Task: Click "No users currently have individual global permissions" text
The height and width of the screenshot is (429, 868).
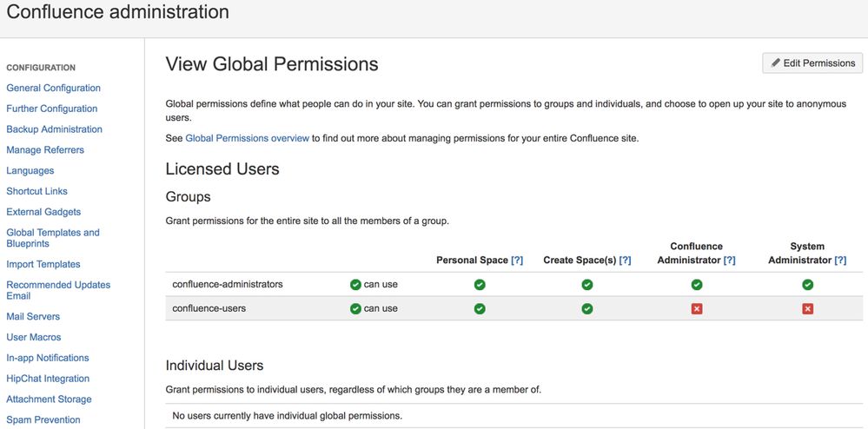Action: 288,415
